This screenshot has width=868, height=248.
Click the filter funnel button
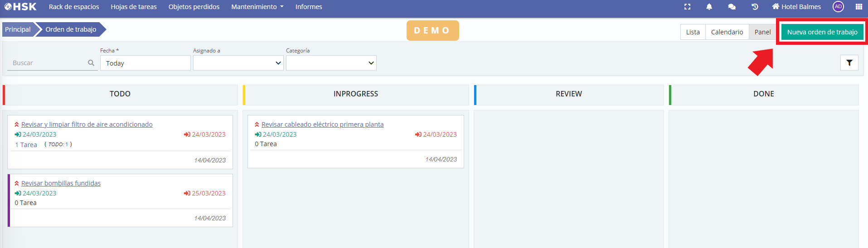[x=849, y=63]
